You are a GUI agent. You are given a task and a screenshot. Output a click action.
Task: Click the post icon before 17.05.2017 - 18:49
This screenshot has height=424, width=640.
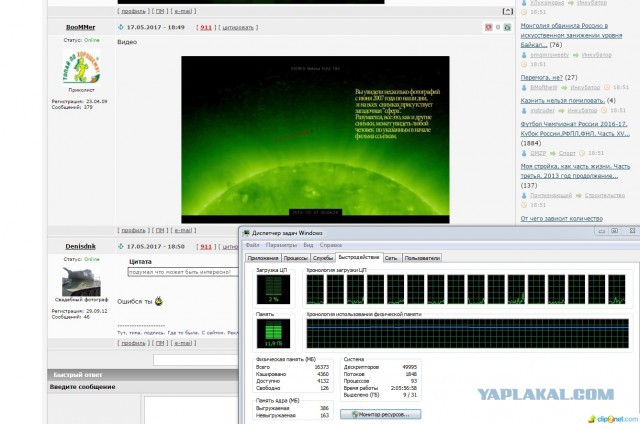[x=121, y=27]
